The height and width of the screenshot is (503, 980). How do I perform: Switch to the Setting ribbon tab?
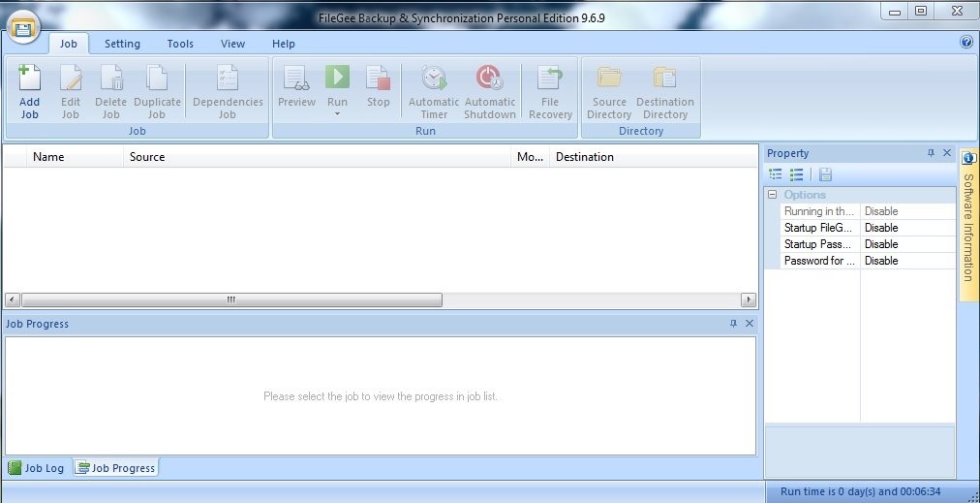pyautogui.click(x=122, y=44)
